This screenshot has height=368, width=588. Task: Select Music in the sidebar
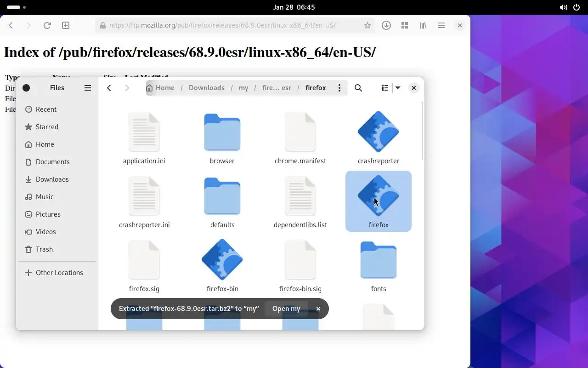pos(57,197)
